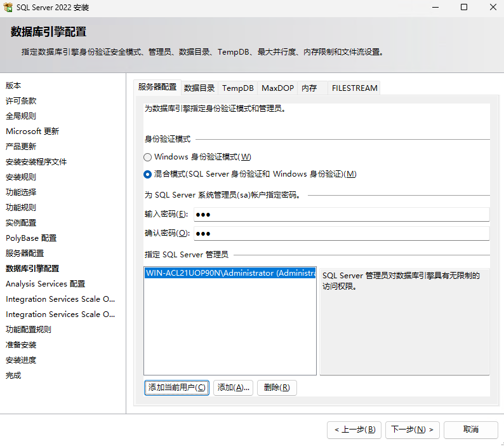Proceed with 下一步(N) button
Image resolution: width=504 pixels, height=446 pixels.
click(x=413, y=430)
